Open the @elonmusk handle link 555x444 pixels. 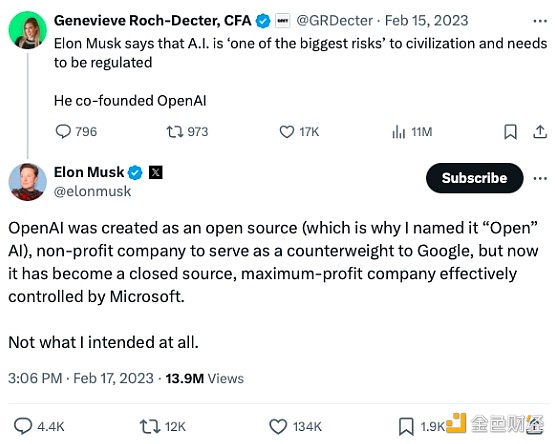(92, 192)
